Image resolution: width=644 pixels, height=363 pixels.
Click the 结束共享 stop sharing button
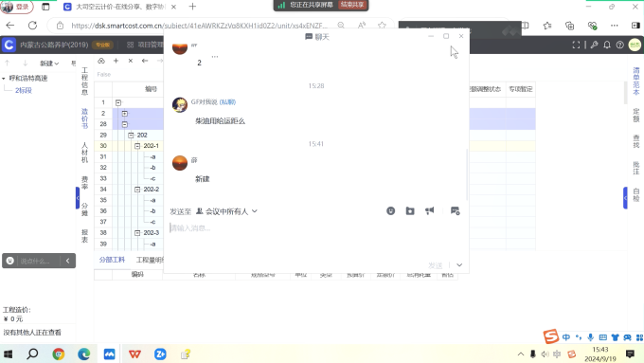point(352,5)
